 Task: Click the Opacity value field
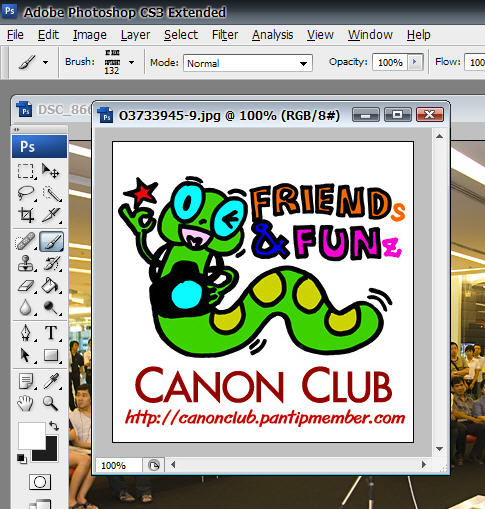389,62
